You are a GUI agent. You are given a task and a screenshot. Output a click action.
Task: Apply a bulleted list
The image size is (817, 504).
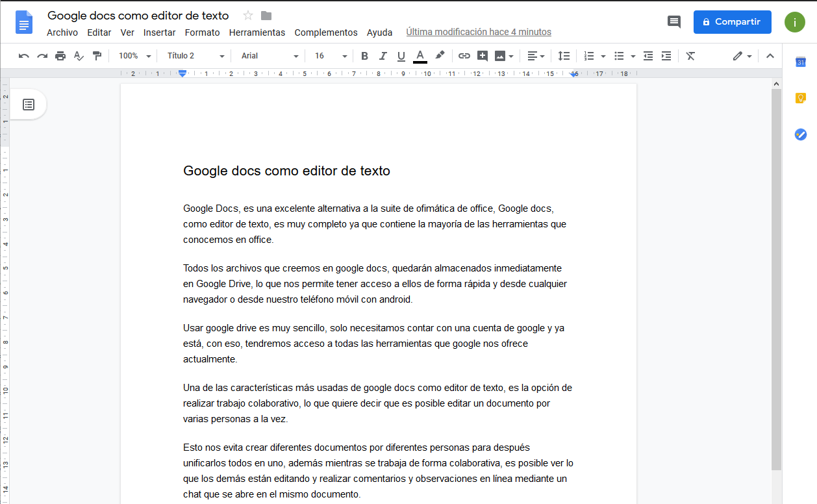click(x=619, y=56)
